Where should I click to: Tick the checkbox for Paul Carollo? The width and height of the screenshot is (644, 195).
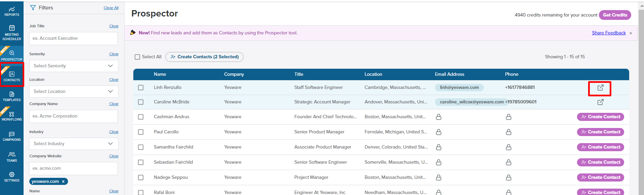pyautogui.click(x=141, y=132)
